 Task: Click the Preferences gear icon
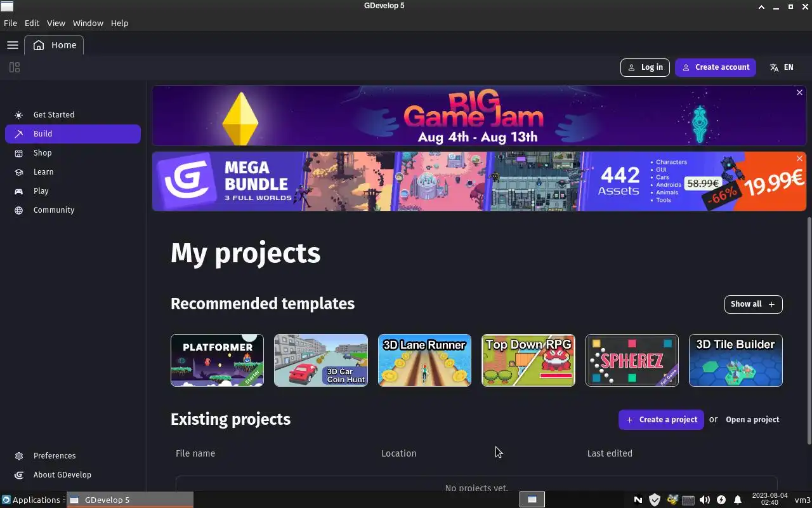coord(19,456)
